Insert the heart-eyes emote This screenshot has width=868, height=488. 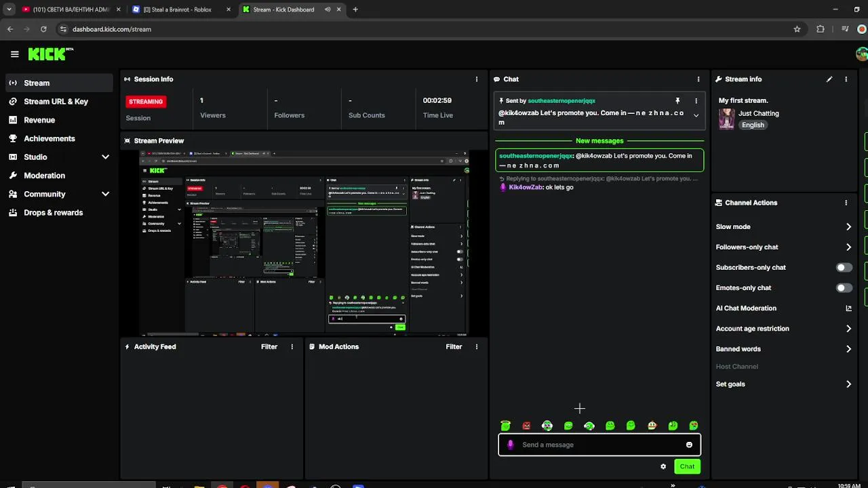694,426
